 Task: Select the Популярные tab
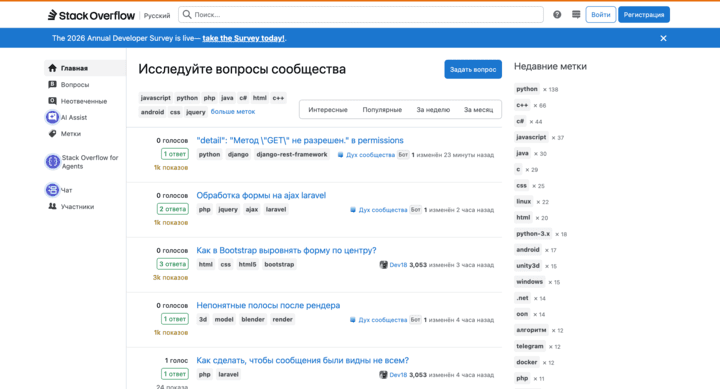[382, 110]
